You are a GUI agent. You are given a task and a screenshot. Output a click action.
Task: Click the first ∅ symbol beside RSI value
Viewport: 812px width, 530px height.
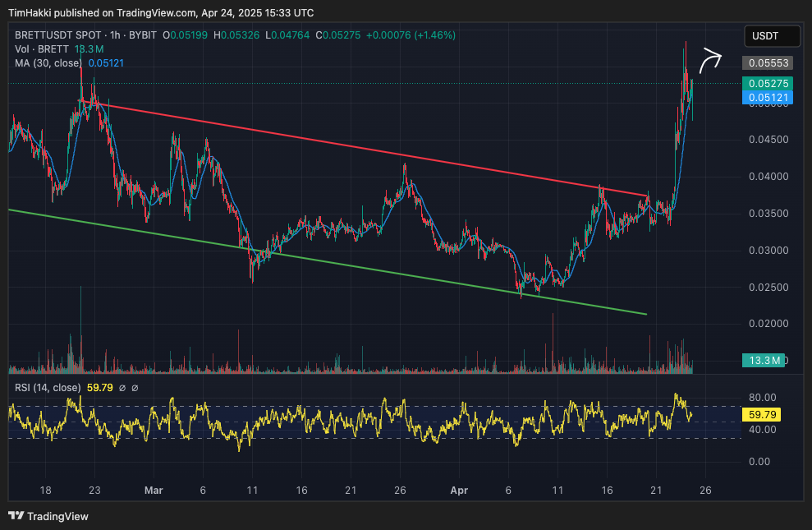click(122, 388)
